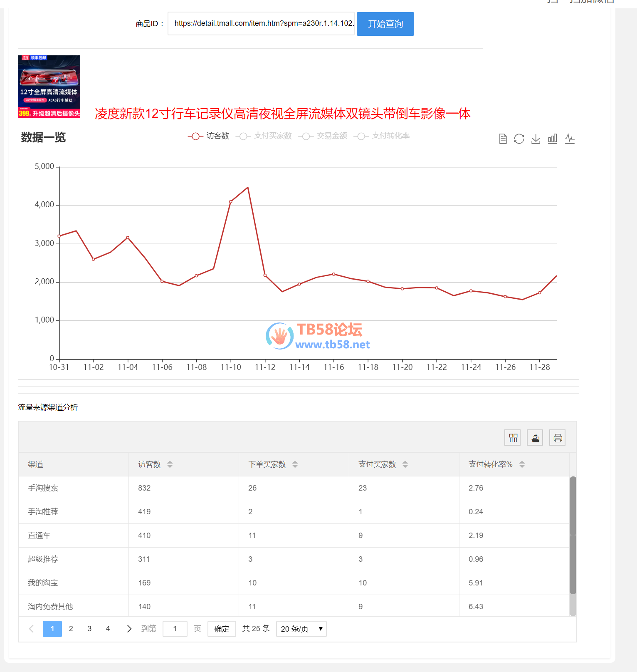This screenshot has width=637, height=672.
Task: Click the 商品ID URL input field
Action: point(261,24)
